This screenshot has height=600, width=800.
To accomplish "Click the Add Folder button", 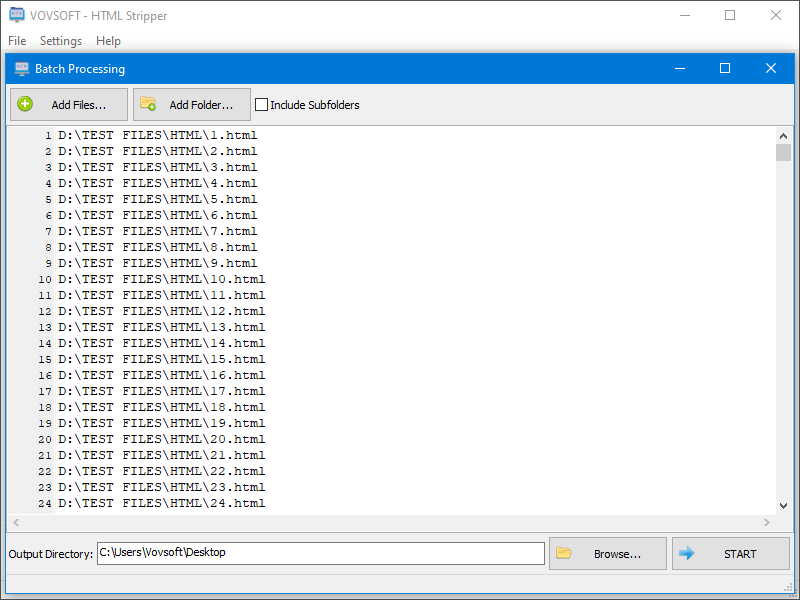I will [191, 104].
